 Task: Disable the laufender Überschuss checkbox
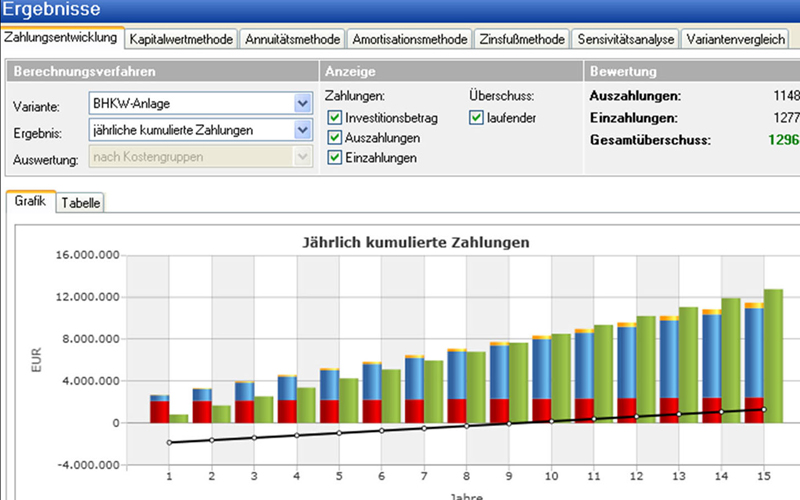476,118
